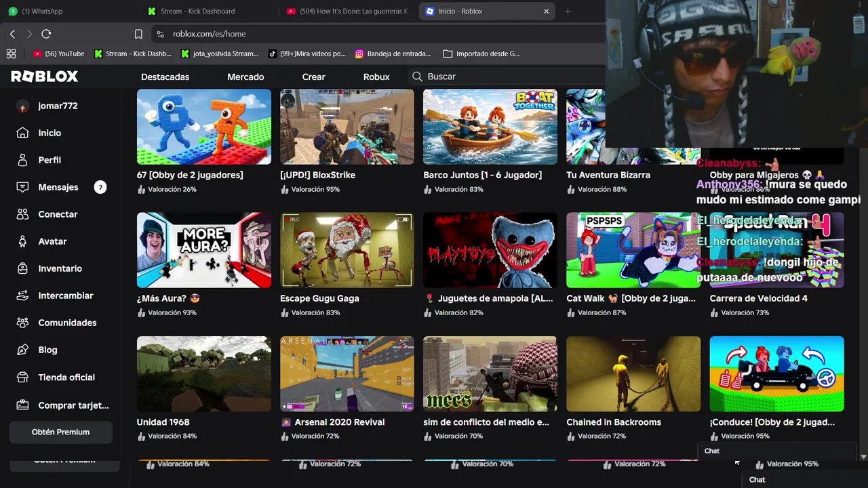
Task: Open Mensajes message icon in sidebar
Action: tap(22, 187)
